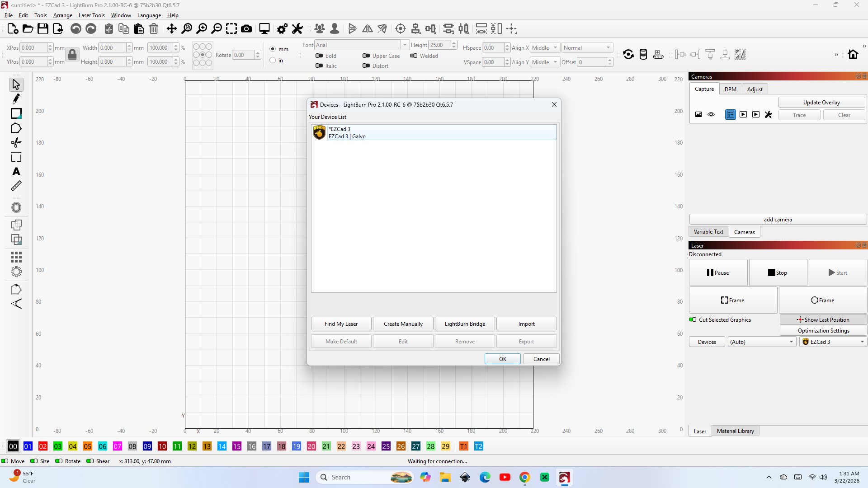Click the Save project floppy icon
The height and width of the screenshot is (488, 868).
[43, 29]
